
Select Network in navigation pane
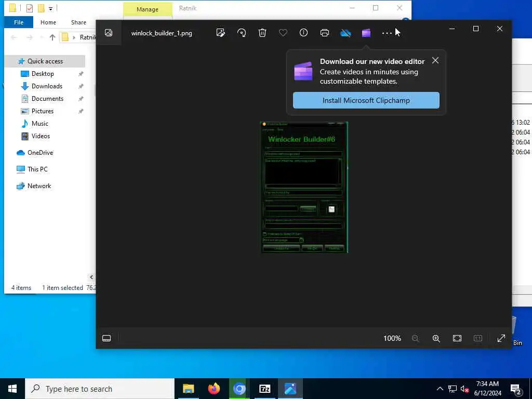(x=39, y=186)
